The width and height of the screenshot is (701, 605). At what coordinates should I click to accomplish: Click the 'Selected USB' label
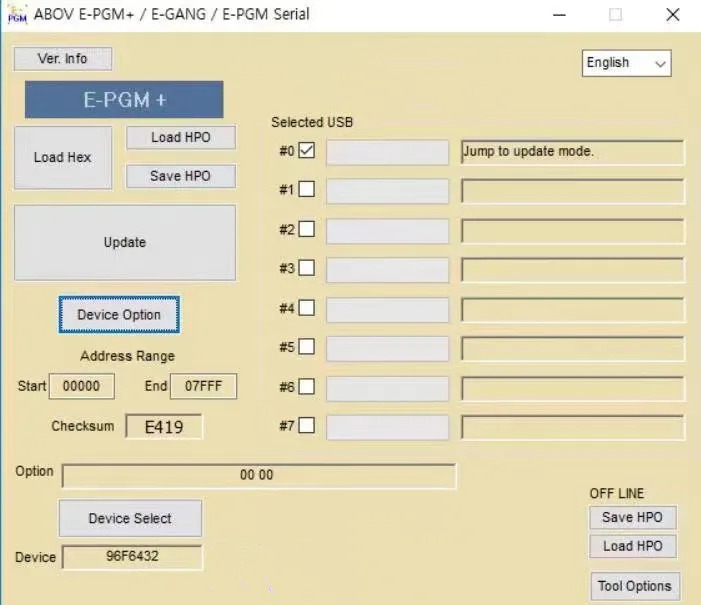[312, 122]
